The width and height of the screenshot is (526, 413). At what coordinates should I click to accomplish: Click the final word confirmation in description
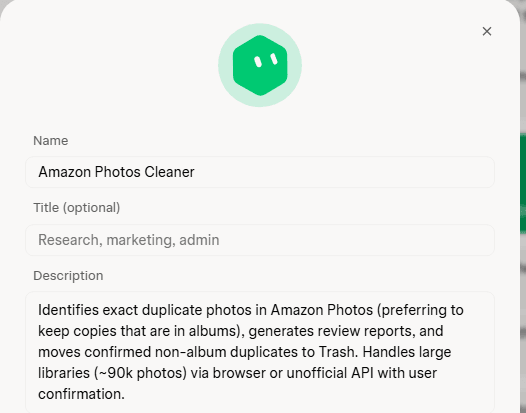click(81, 394)
